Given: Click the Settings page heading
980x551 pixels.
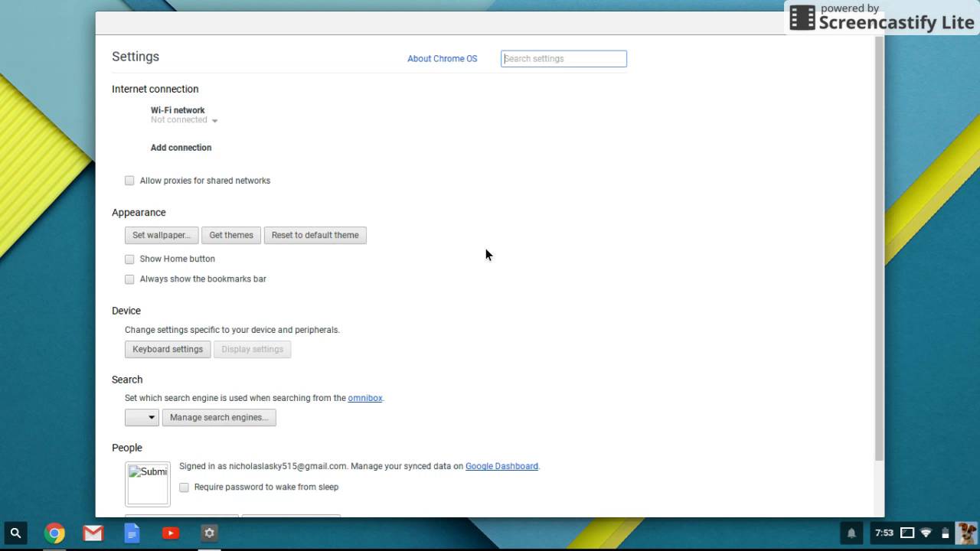Looking at the screenshot, I should click(x=136, y=57).
